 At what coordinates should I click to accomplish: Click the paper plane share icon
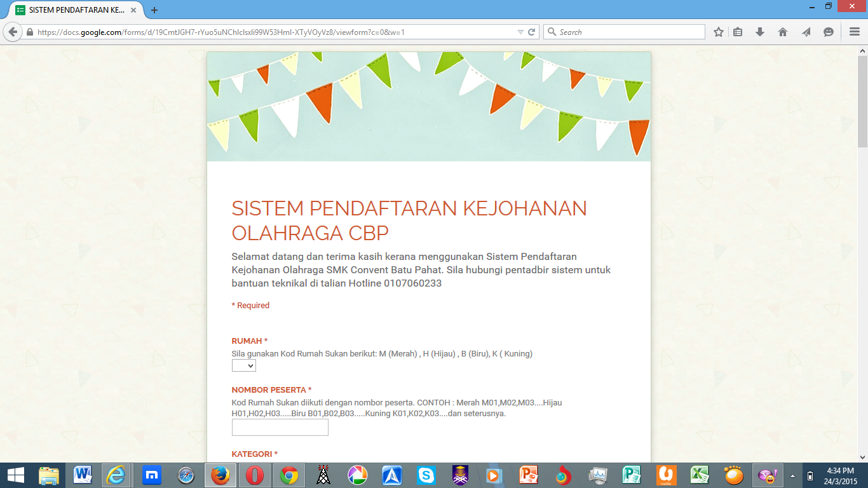tap(806, 32)
